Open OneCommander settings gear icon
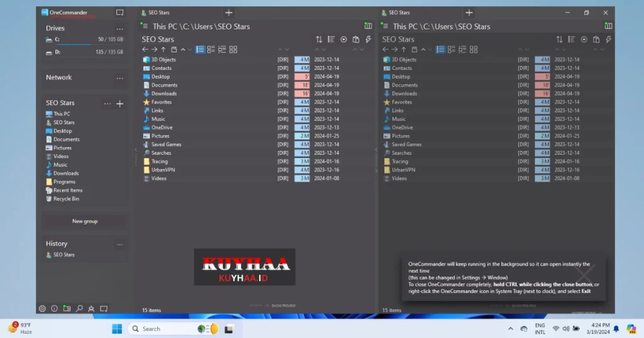The height and width of the screenshot is (338, 644). [42, 308]
